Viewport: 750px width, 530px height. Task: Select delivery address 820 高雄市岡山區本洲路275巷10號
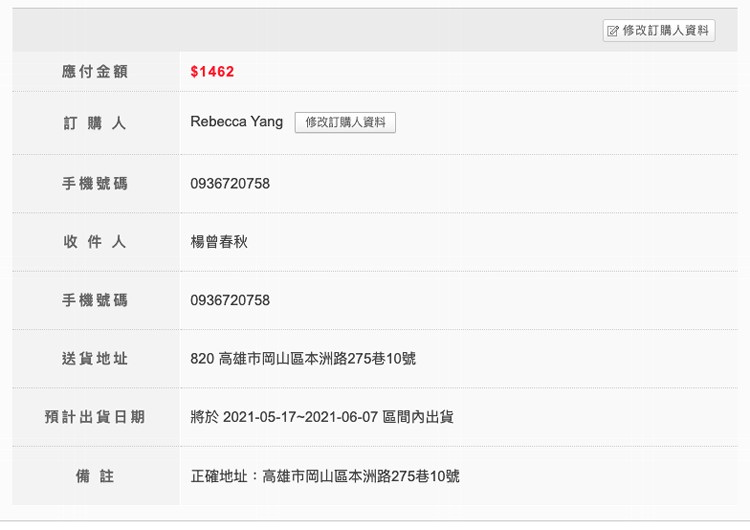[x=303, y=359]
